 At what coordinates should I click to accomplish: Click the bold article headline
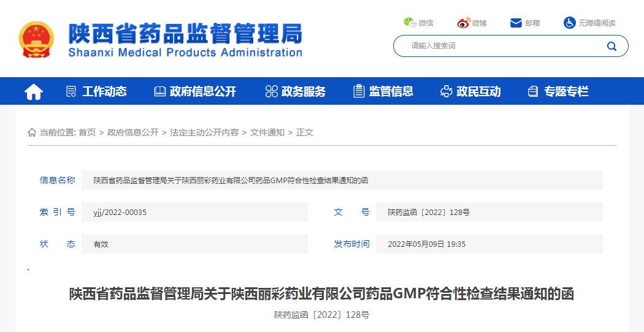pyautogui.click(x=321, y=294)
